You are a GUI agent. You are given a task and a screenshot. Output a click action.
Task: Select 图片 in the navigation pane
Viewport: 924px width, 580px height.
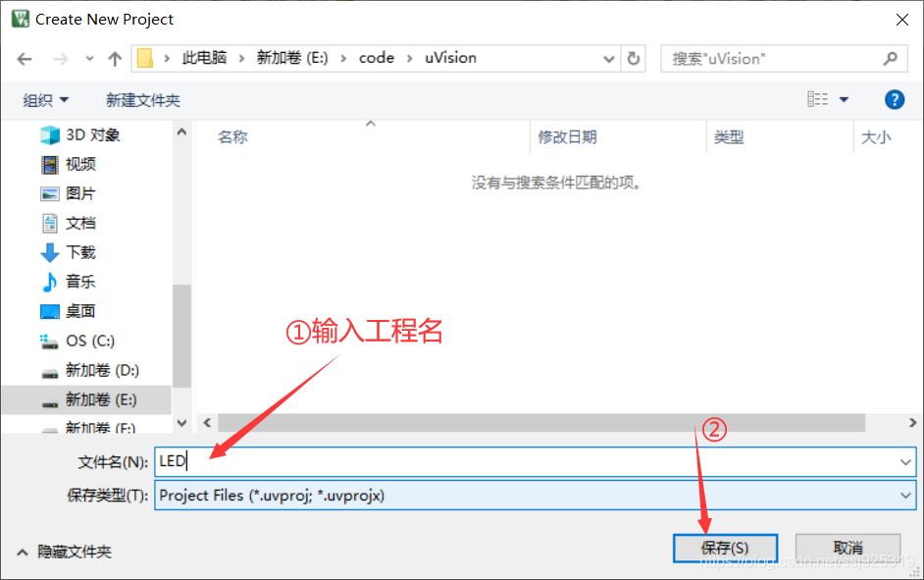click(x=69, y=194)
